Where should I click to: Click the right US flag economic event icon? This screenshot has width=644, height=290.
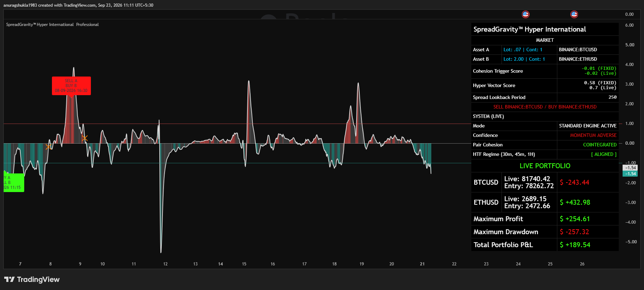click(x=574, y=14)
